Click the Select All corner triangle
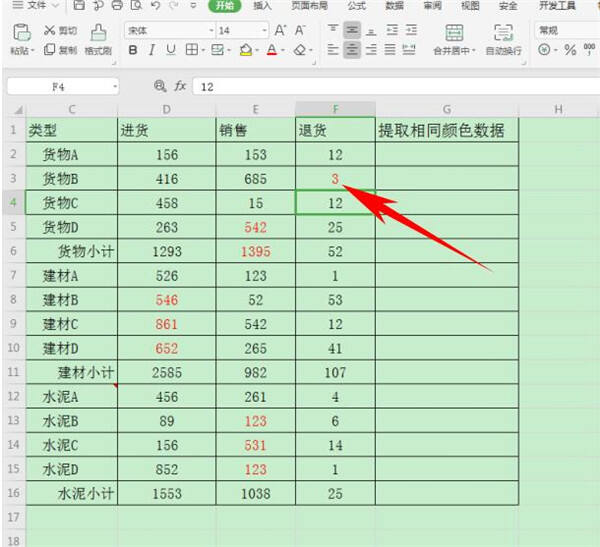This screenshot has width=600, height=547. click(18, 110)
